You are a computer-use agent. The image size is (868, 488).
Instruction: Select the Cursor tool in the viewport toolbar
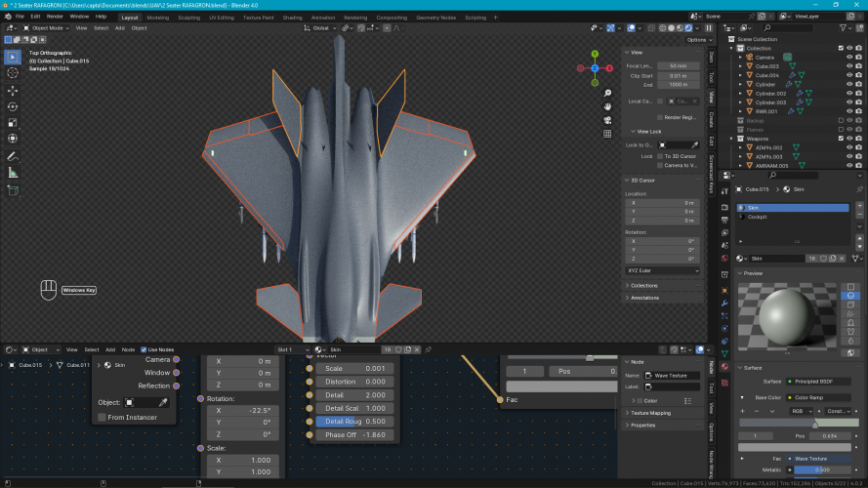click(x=12, y=73)
